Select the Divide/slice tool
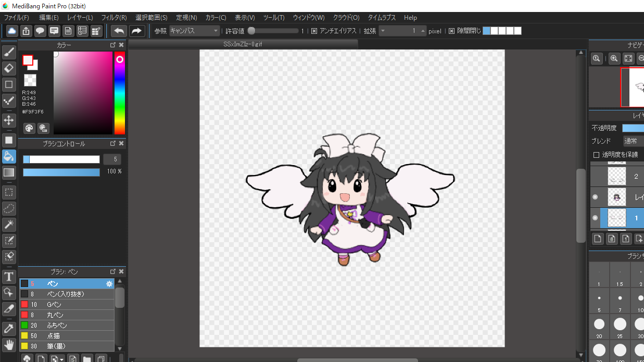The height and width of the screenshot is (362, 644). pos(9,308)
